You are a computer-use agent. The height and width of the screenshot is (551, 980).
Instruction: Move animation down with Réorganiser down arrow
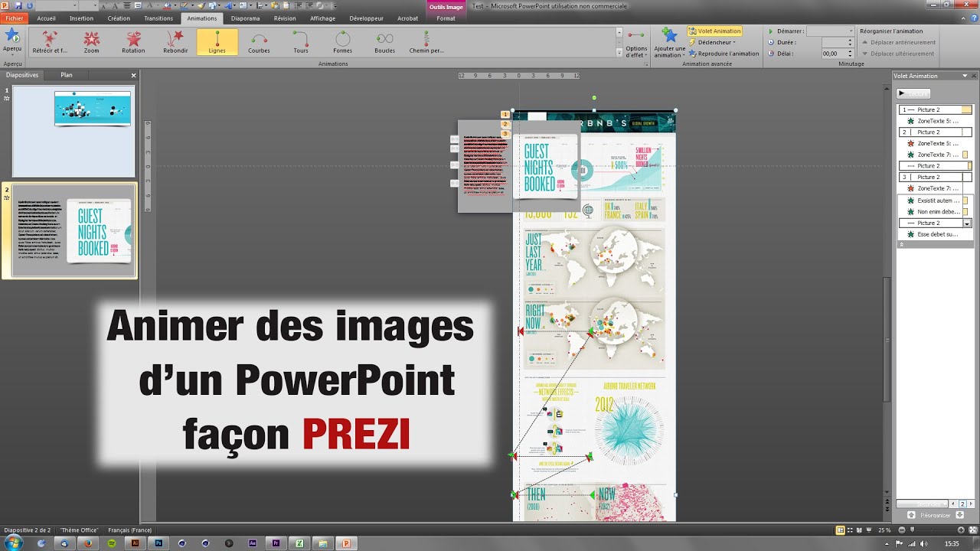(960, 515)
